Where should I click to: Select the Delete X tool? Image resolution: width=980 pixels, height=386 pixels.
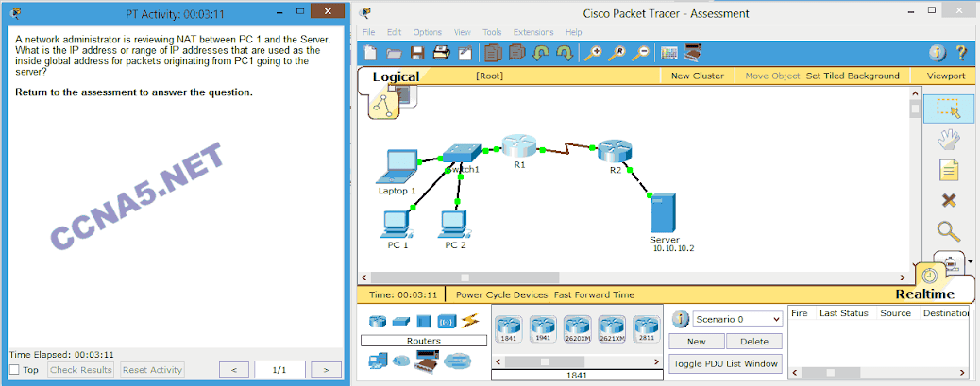pos(949,200)
